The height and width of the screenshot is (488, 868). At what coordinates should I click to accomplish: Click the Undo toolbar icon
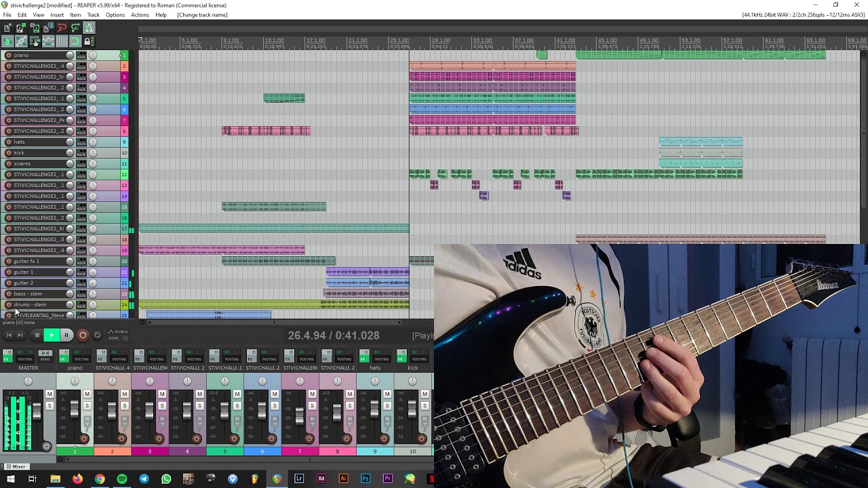tap(62, 28)
